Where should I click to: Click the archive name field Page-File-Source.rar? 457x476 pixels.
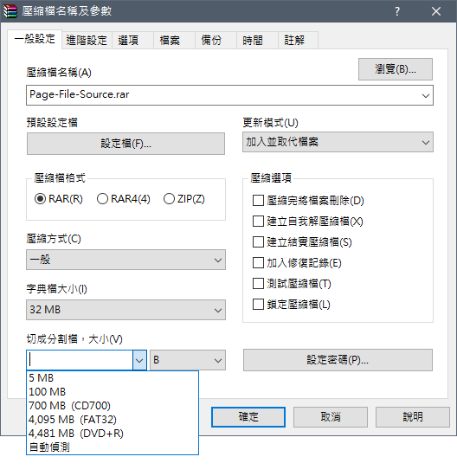(x=229, y=95)
